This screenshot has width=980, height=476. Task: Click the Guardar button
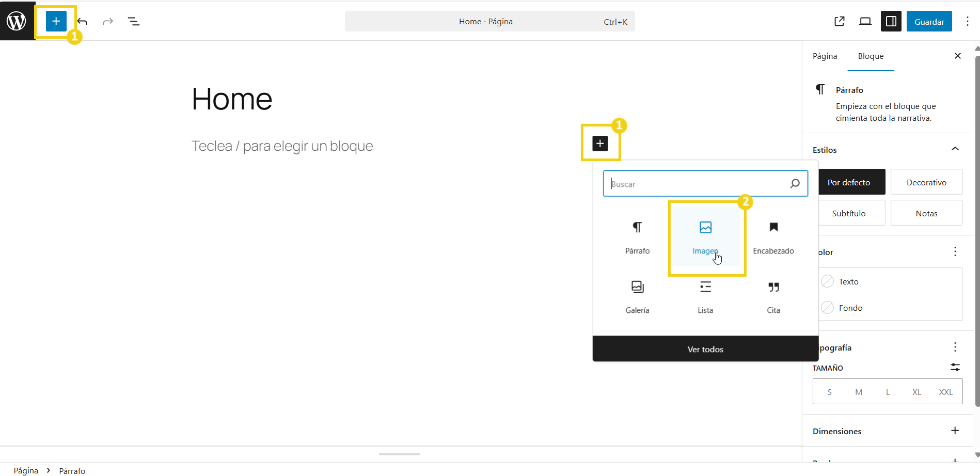click(929, 21)
